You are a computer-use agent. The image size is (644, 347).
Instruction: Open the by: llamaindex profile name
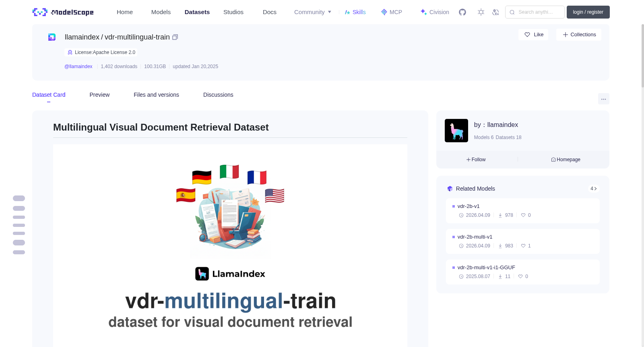pyautogui.click(x=496, y=125)
